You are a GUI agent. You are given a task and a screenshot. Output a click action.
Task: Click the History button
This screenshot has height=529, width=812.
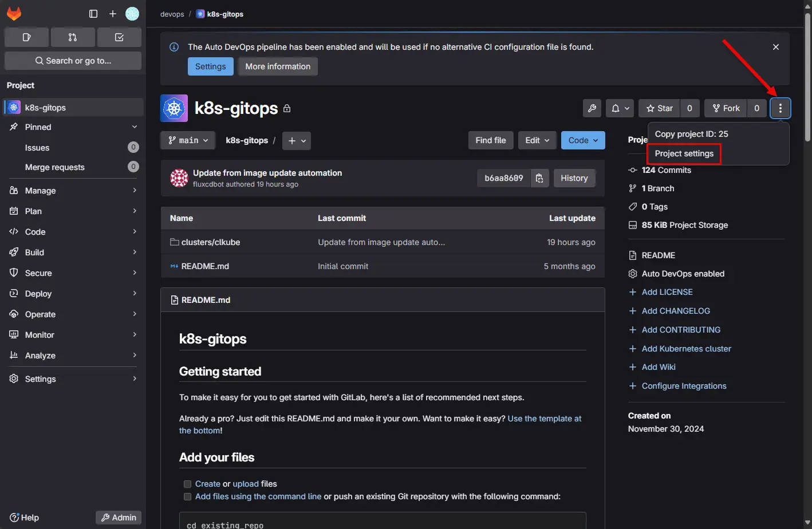click(574, 178)
